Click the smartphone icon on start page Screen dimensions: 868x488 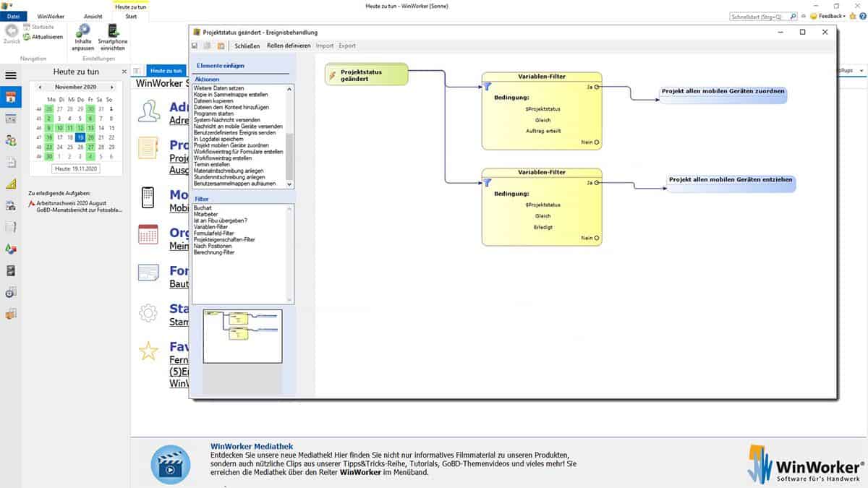click(x=148, y=197)
